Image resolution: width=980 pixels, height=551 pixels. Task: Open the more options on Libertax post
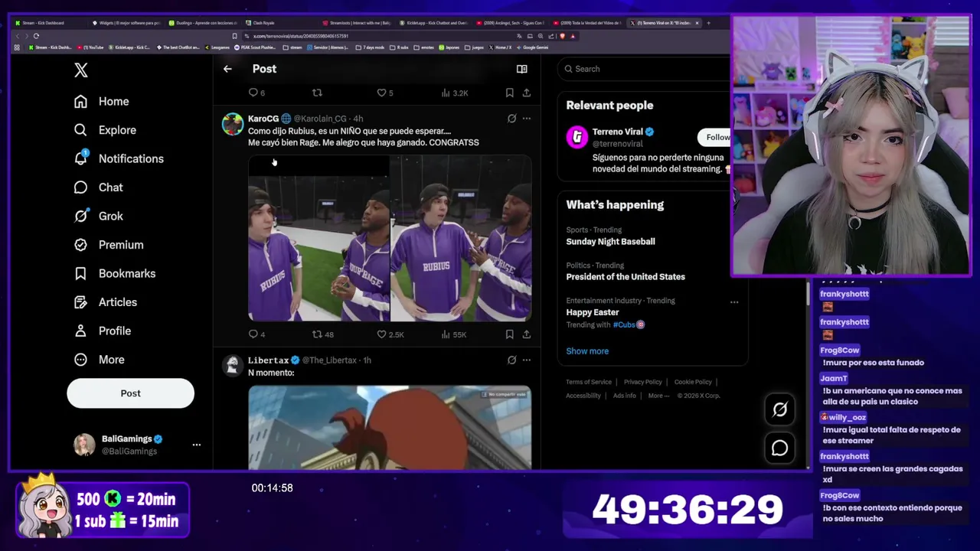[x=527, y=360]
